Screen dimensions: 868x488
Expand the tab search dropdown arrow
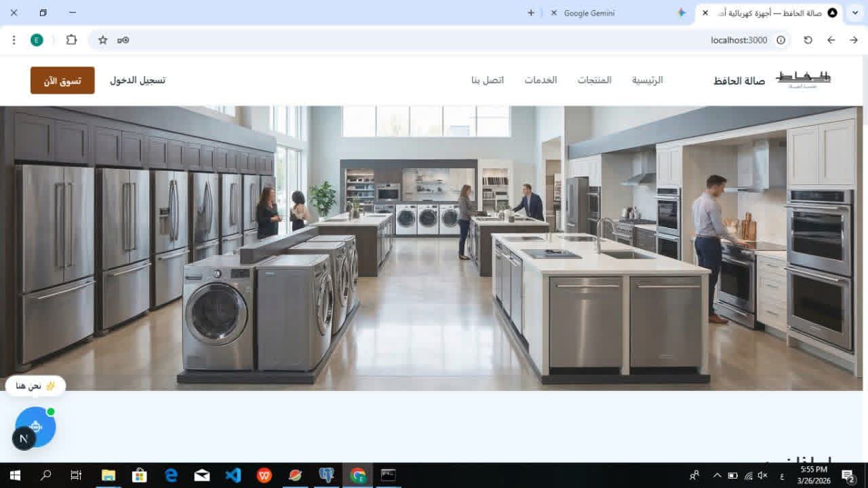[855, 13]
